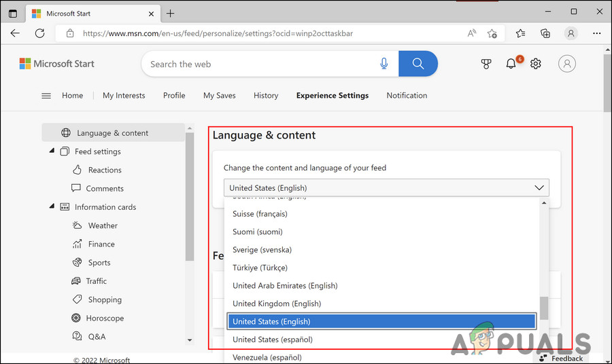The height and width of the screenshot is (364, 612).
Task: Click the dropdown list scroll-up arrow
Action: tap(544, 203)
